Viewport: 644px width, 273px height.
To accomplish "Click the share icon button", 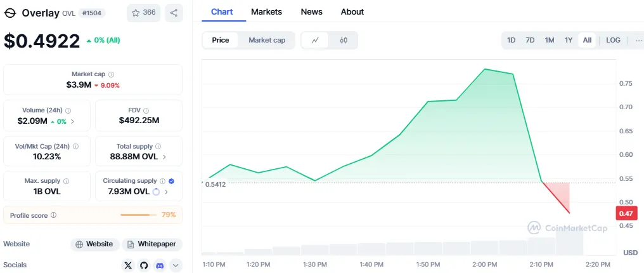I will click(174, 13).
